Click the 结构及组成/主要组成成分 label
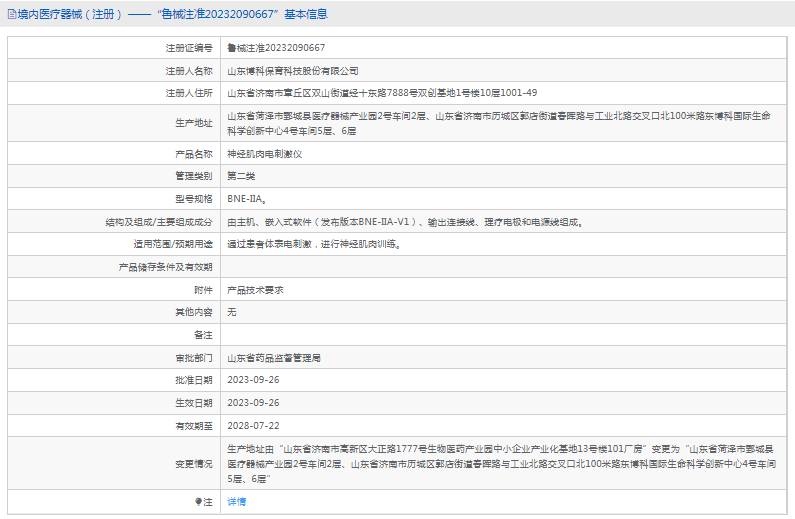Image resolution: width=795 pixels, height=519 pixels. point(159,222)
